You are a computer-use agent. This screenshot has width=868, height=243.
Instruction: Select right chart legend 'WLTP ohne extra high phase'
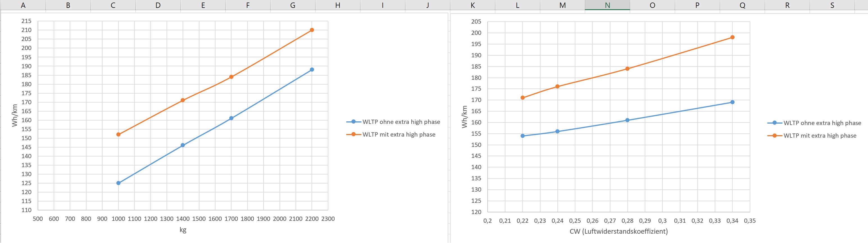(x=814, y=123)
